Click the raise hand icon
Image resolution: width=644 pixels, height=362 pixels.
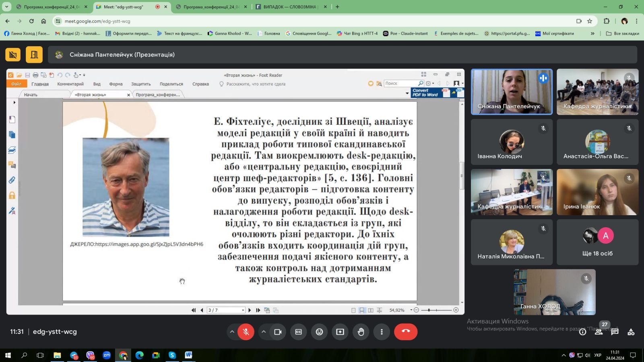coord(361,332)
